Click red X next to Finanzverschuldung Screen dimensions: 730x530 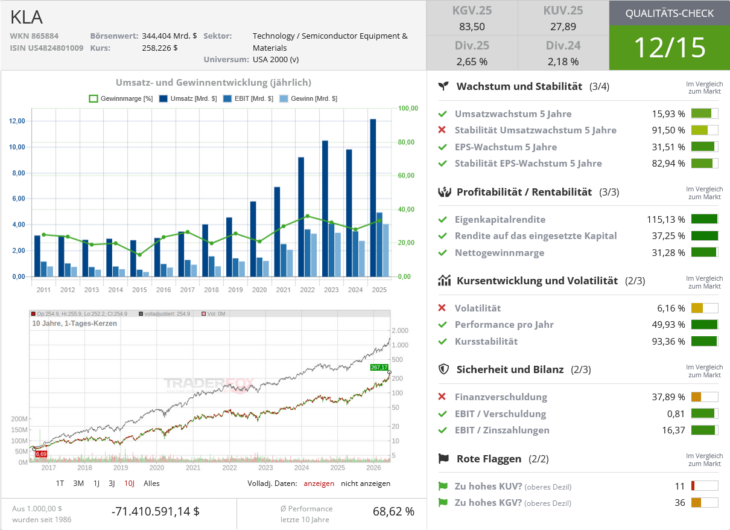pos(442,397)
